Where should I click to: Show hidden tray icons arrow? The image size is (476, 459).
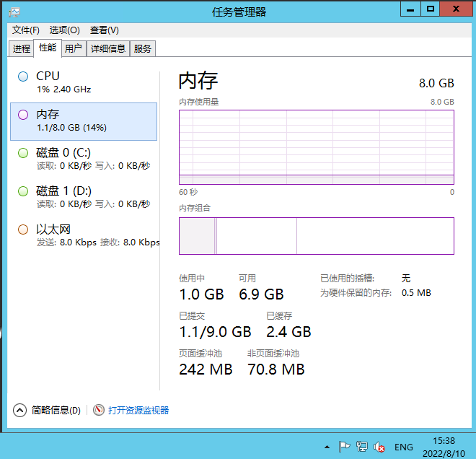(327, 447)
